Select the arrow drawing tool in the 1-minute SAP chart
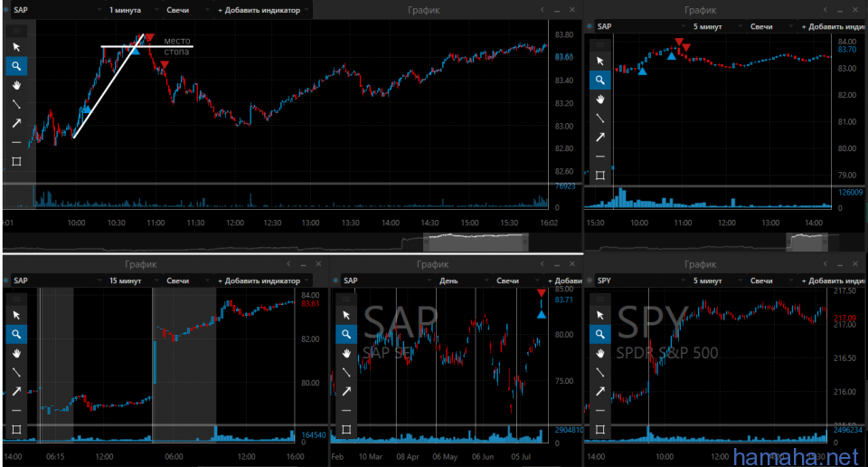The image size is (868, 467). 16,123
